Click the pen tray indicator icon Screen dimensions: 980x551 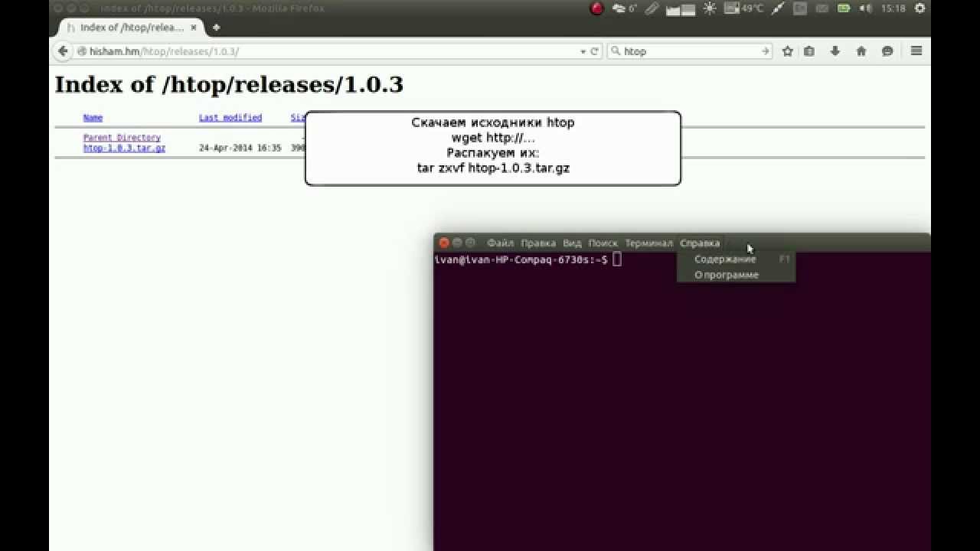pos(652,8)
